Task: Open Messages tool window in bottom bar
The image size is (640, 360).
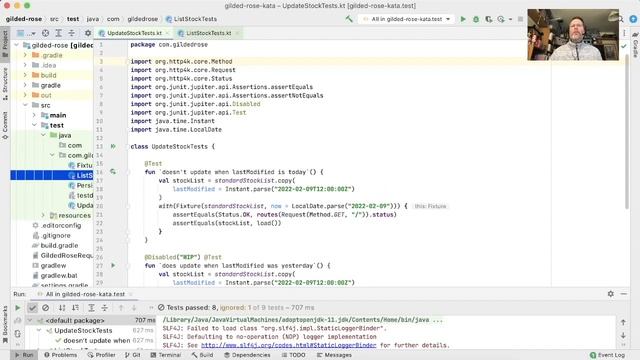Action: coord(334,355)
